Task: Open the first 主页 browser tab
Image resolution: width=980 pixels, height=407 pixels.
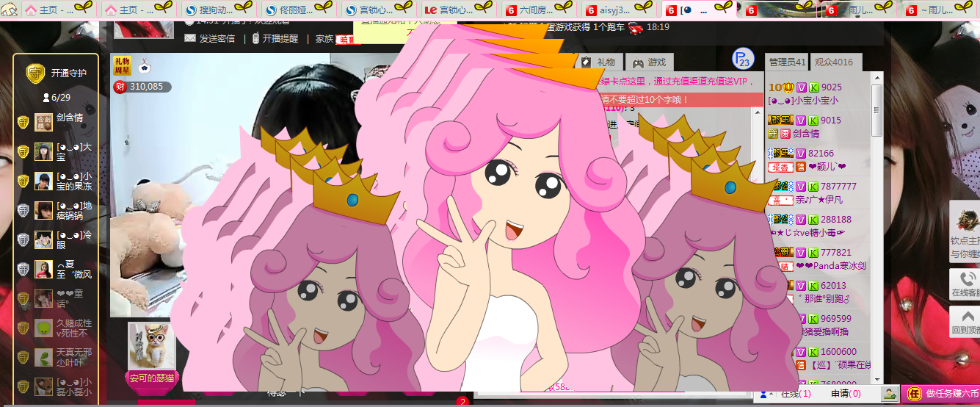Action: (57, 10)
